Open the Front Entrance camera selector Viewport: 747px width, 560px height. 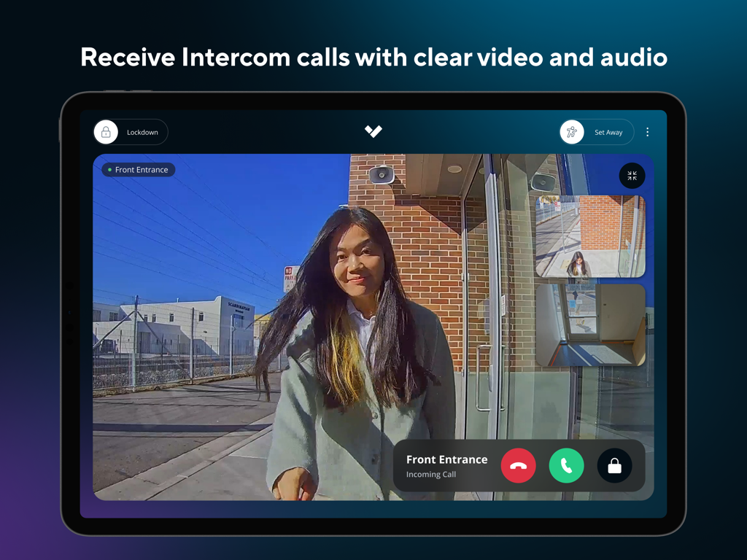tap(139, 169)
